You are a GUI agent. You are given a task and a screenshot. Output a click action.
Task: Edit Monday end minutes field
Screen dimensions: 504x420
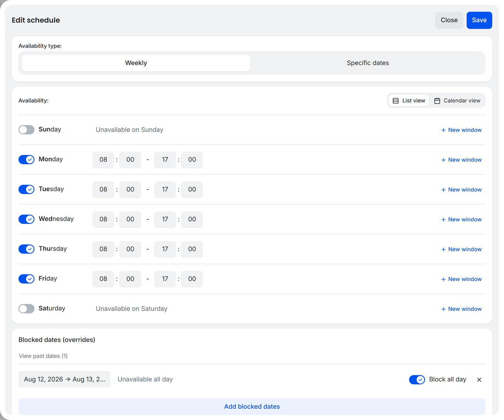click(192, 160)
